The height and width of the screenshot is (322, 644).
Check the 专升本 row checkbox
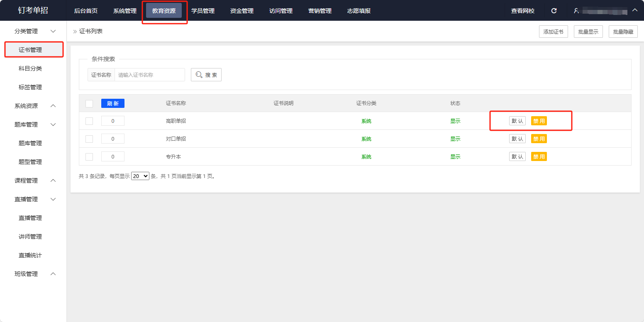click(89, 157)
